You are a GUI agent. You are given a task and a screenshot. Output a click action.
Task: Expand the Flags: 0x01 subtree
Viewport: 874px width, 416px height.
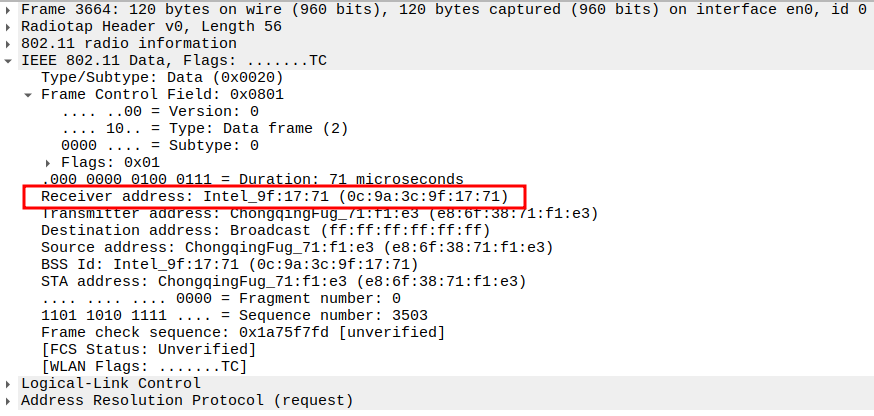48,162
